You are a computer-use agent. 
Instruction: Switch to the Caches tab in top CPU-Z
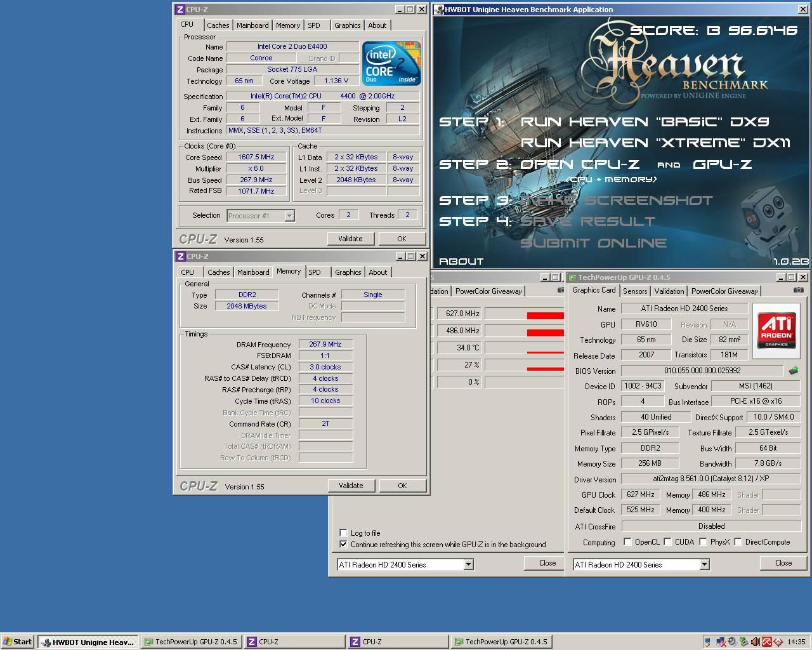(218, 25)
